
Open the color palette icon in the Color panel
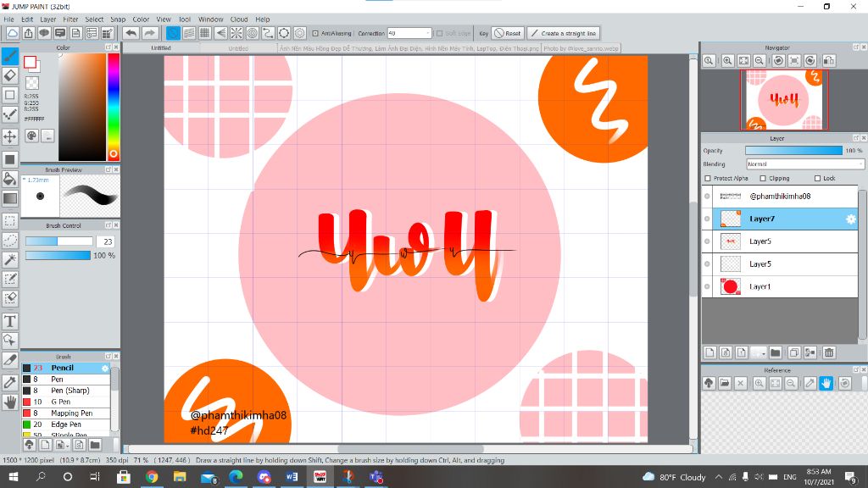pos(32,136)
